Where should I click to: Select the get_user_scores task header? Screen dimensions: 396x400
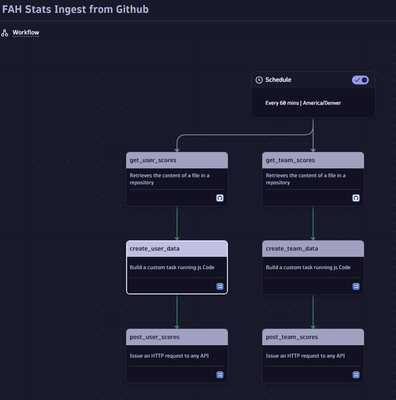(177, 160)
